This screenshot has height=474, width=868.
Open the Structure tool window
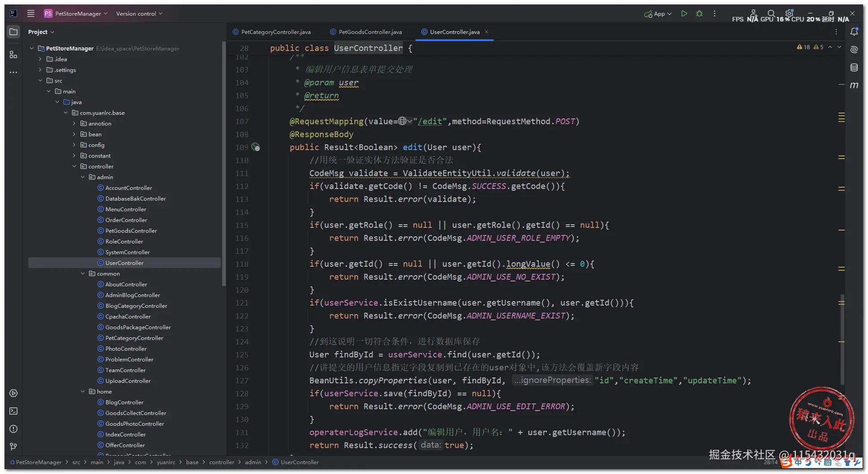(x=13, y=55)
